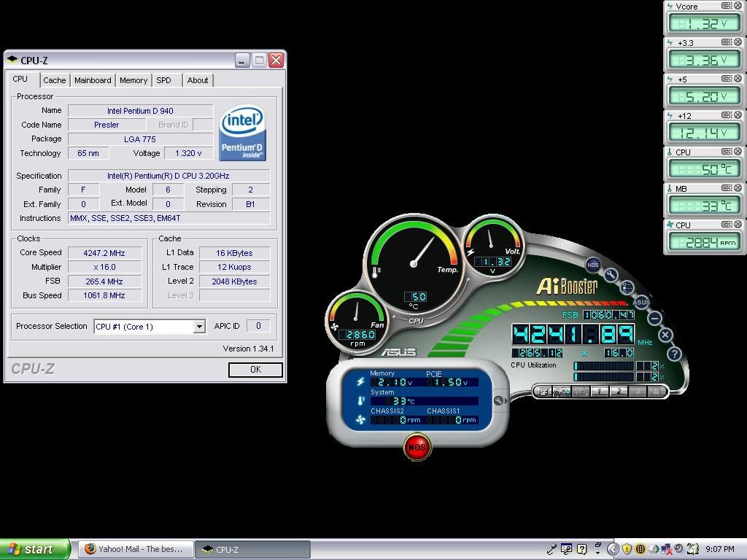The width and height of the screenshot is (747, 560).
Task: Click the CPU-Z taskbar button
Action: click(253, 549)
